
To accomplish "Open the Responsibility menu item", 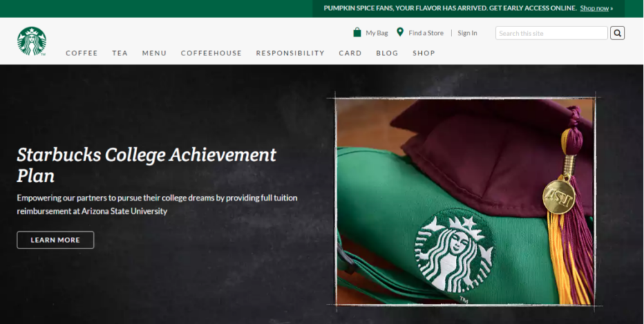I will point(290,53).
